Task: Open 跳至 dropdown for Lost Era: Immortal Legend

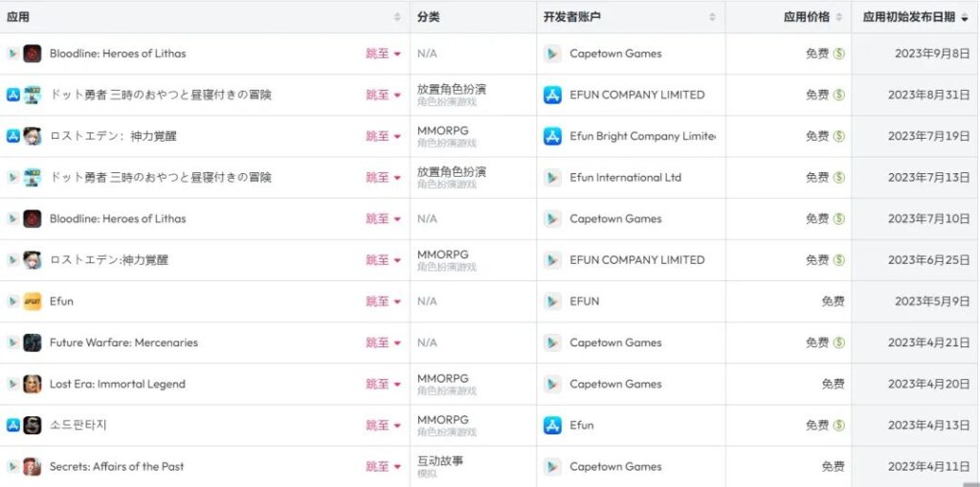Action: point(383,384)
